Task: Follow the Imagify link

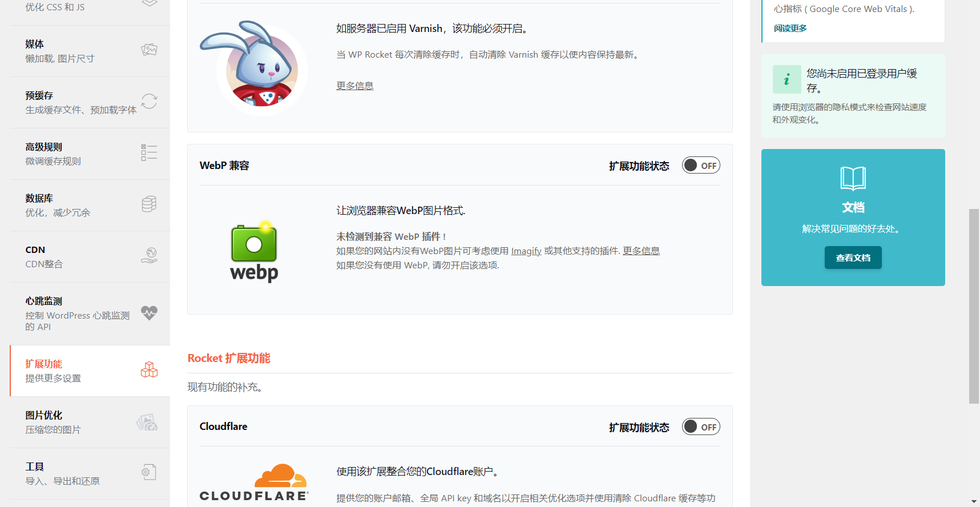Action: point(526,251)
